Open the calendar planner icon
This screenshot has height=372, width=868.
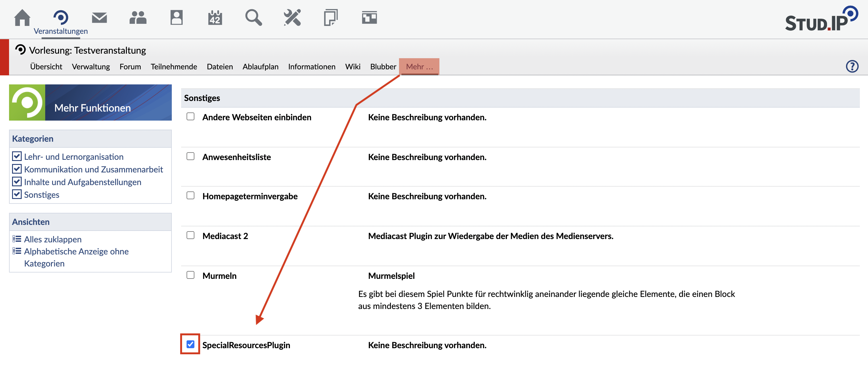(215, 17)
